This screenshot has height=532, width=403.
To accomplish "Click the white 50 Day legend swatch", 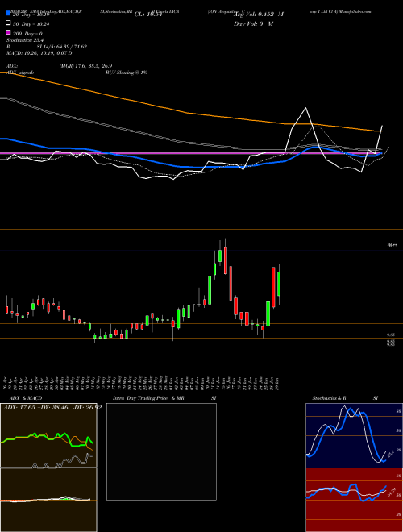I will click(x=8, y=23).
